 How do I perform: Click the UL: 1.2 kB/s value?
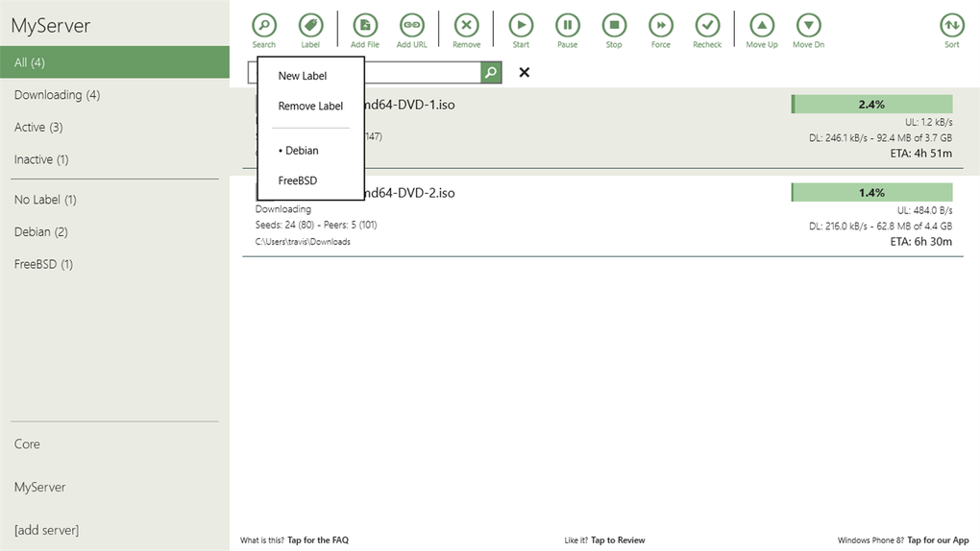click(929, 123)
